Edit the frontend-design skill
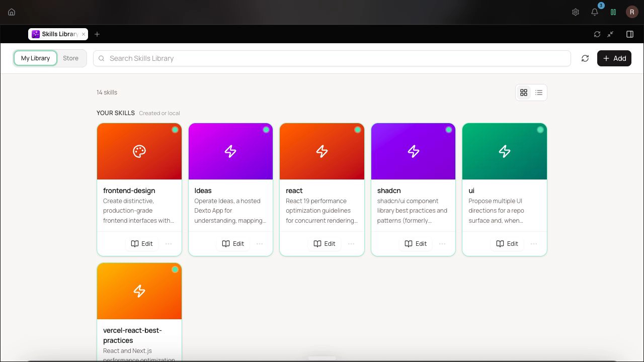The image size is (644, 362). tap(142, 243)
